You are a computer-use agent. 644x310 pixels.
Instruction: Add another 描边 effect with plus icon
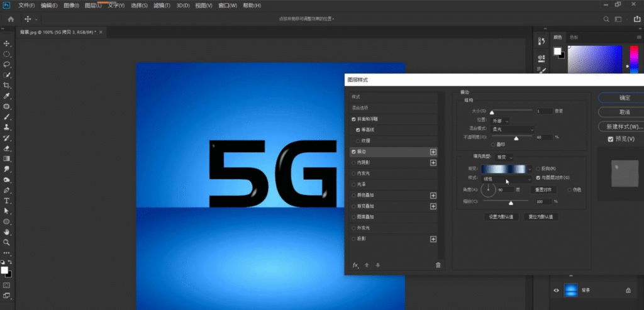[x=433, y=152]
